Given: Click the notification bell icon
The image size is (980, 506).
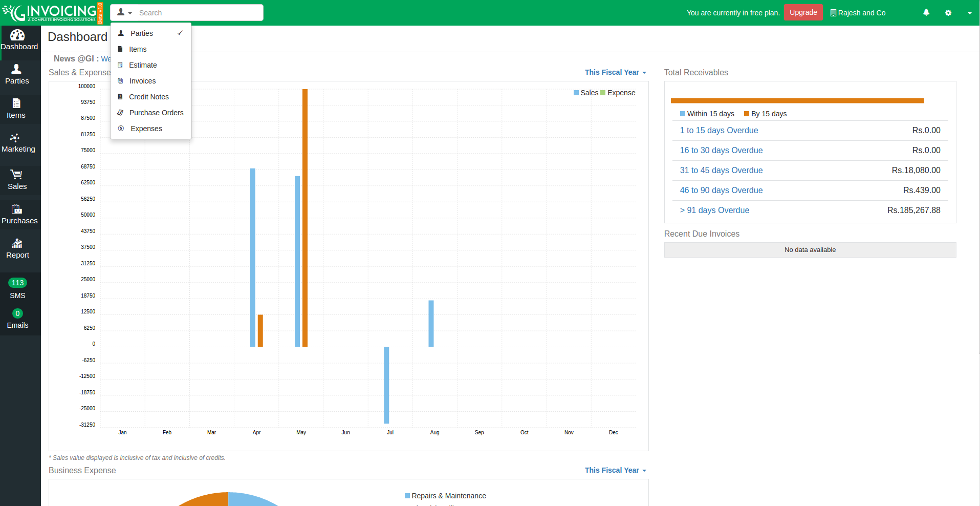Looking at the screenshot, I should [x=926, y=13].
